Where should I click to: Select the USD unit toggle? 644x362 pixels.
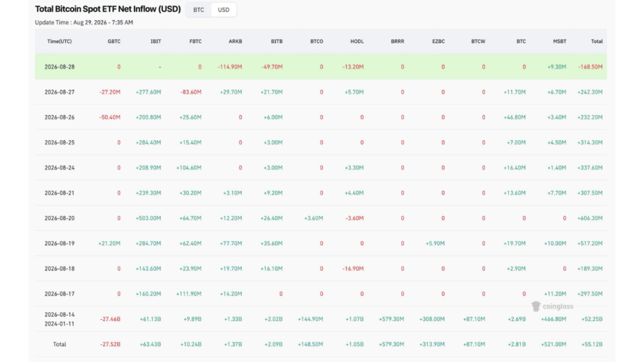pos(223,10)
